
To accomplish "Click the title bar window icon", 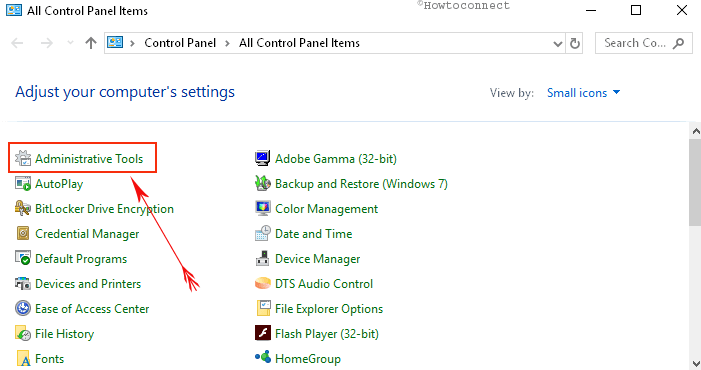I will [x=14, y=10].
